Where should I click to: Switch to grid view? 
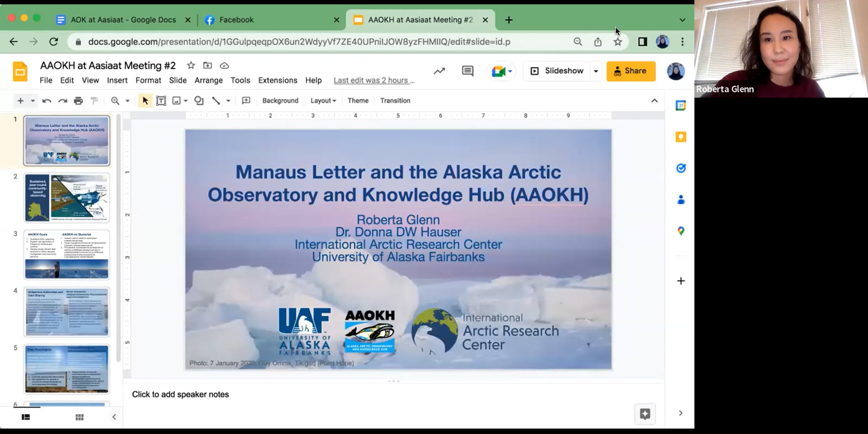(x=80, y=417)
